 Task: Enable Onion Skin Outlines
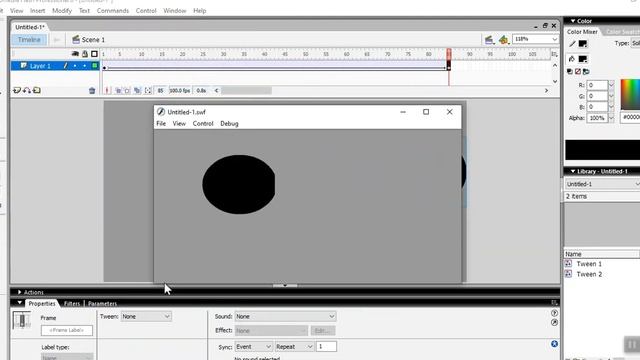pos(127,91)
